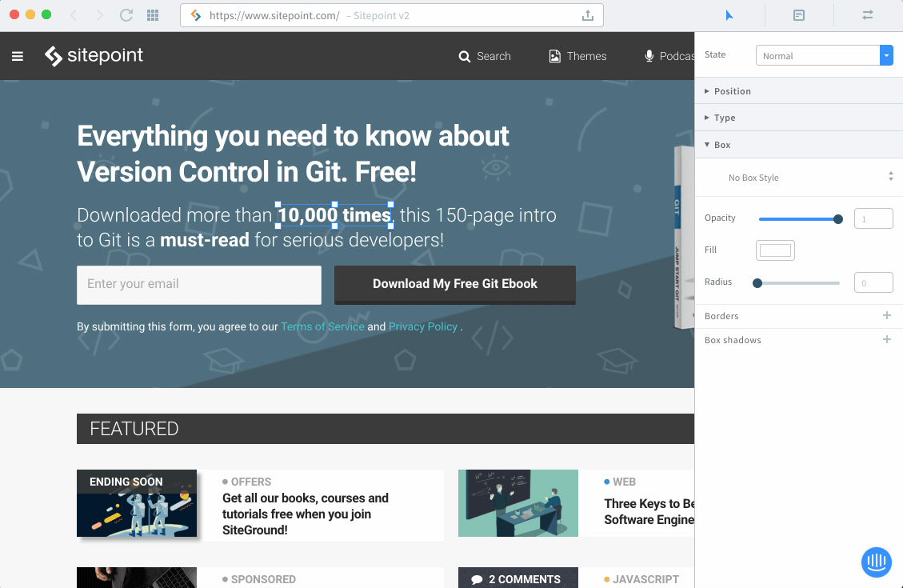The width and height of the screenshot is (903, 588).
Task: Click the address bar URL
Action: (x=274, y=15)
